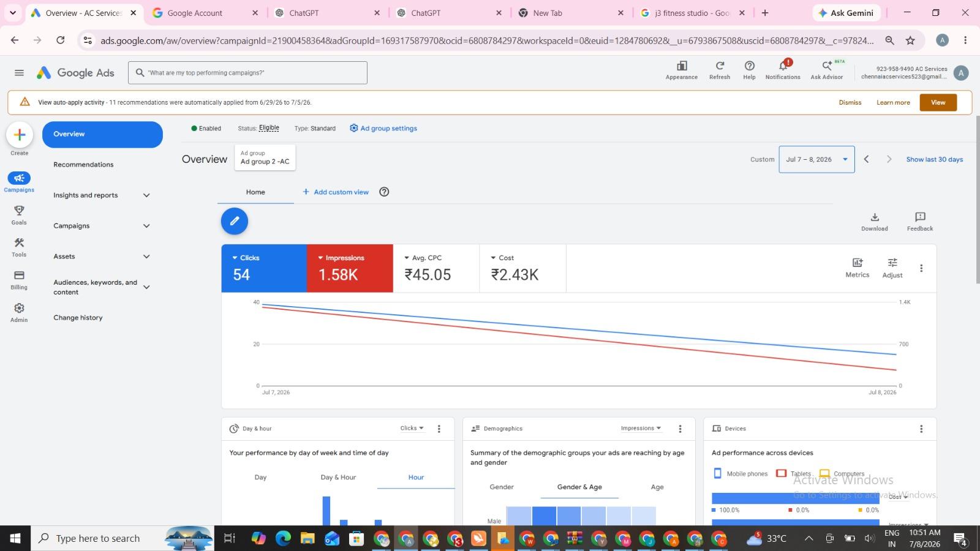980x551 pixels.
Task: Open the Ask Advisor beta icon
Action: click(827, 66)
